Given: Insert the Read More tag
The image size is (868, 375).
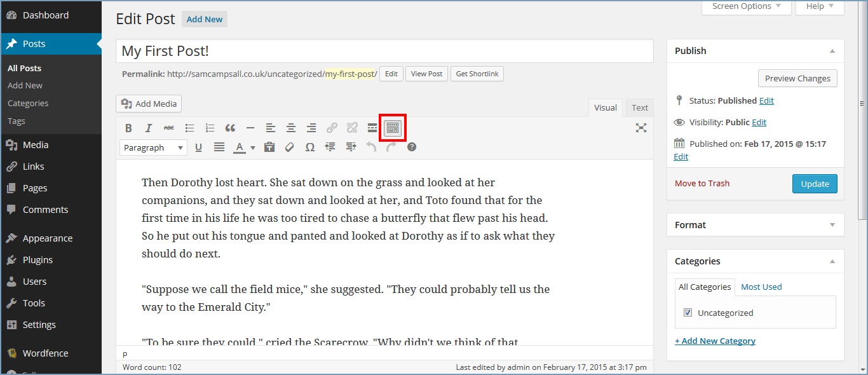Looking at the screenshot, I should [x=372, y=127].
